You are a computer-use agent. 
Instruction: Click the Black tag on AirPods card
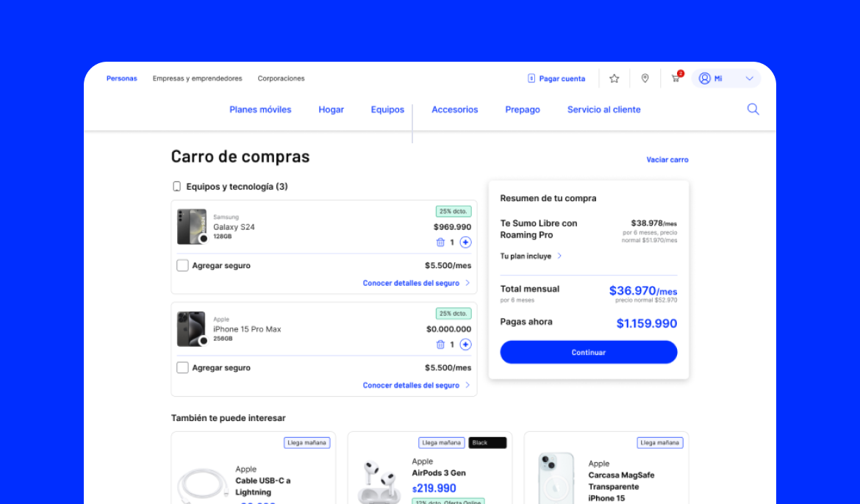(x=487, y=442)
